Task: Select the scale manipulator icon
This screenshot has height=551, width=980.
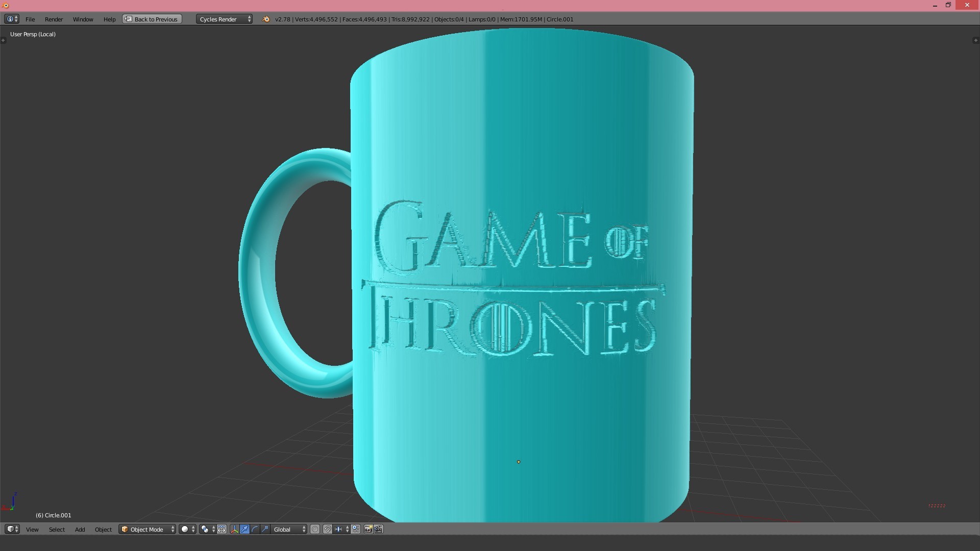Action: 265,529
